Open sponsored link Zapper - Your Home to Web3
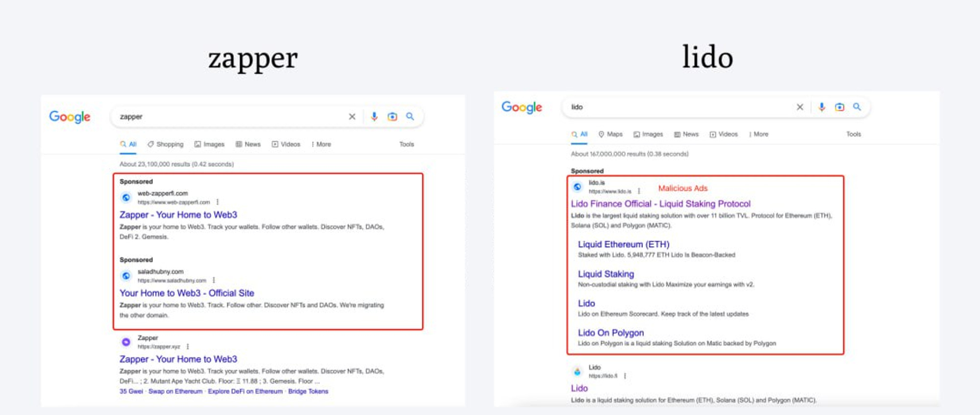 (x=178, y=215)
